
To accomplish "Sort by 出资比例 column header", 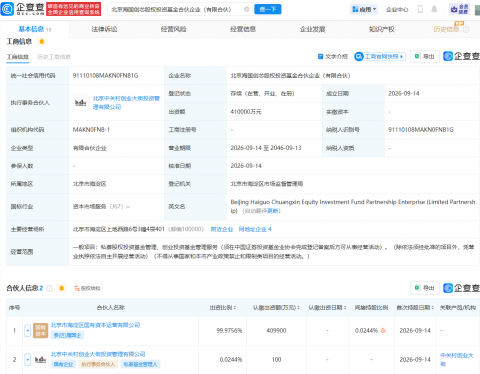I will [223, 308].
